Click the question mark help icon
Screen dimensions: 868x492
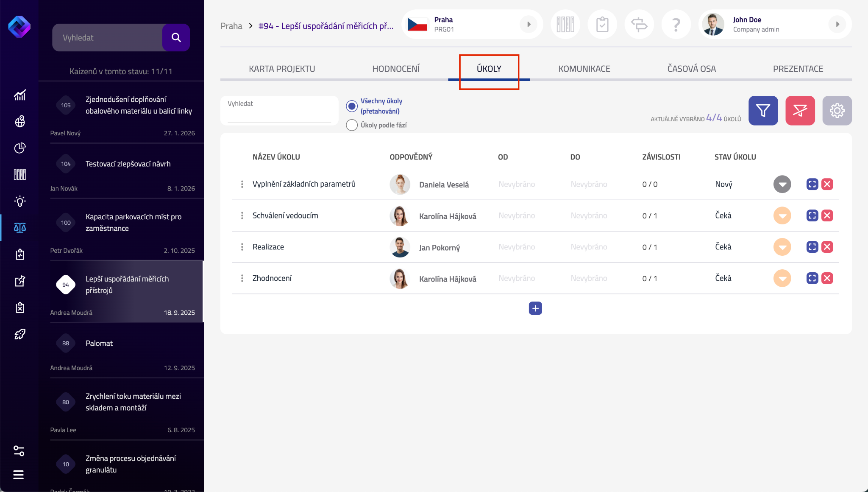click(x=676, y=25)
